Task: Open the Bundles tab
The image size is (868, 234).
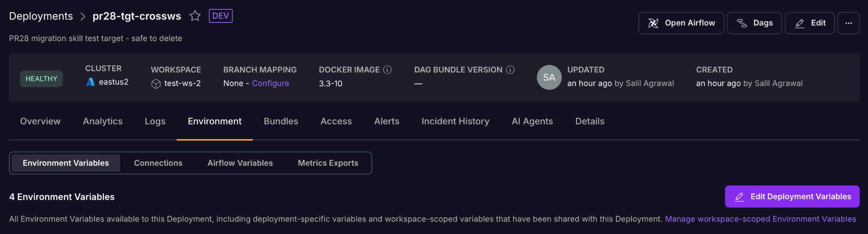Action: 281,121
